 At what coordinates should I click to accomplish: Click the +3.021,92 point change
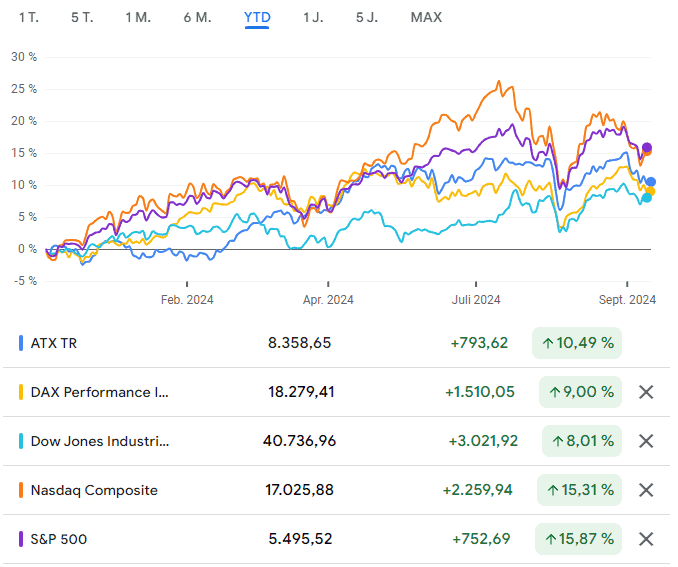click(483, 441)
